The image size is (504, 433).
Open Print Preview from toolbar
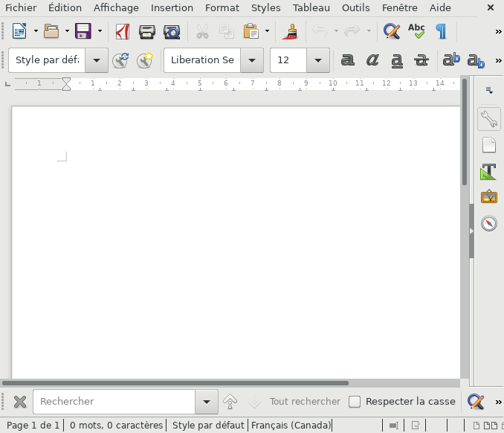(x=172, y=31)
